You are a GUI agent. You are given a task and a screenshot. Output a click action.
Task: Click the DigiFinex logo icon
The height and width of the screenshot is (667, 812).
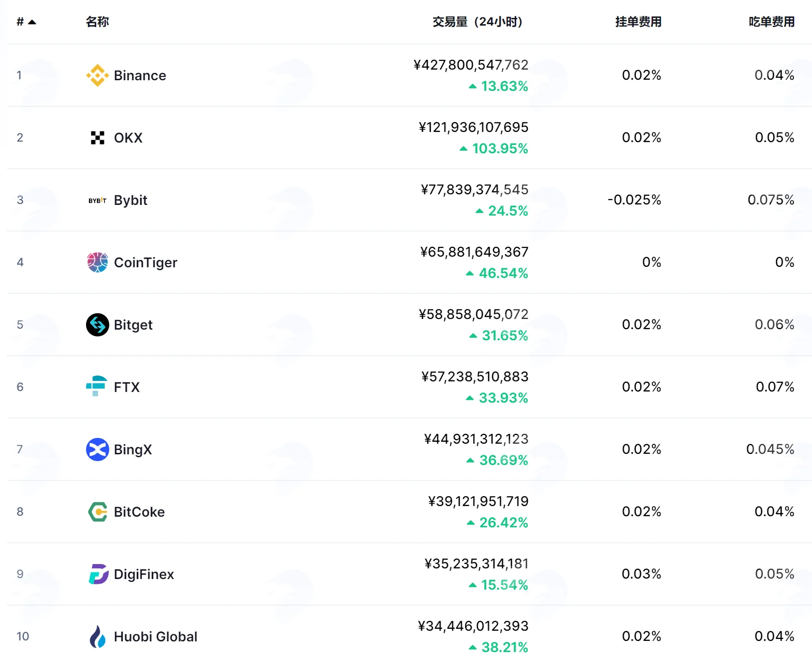tap(98, 574)
